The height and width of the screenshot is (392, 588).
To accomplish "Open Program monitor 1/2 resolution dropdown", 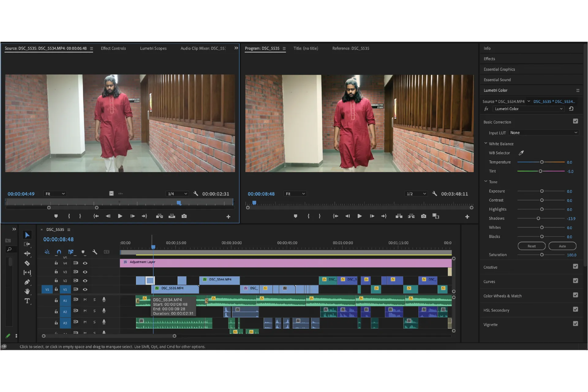I will pos(416,194).
